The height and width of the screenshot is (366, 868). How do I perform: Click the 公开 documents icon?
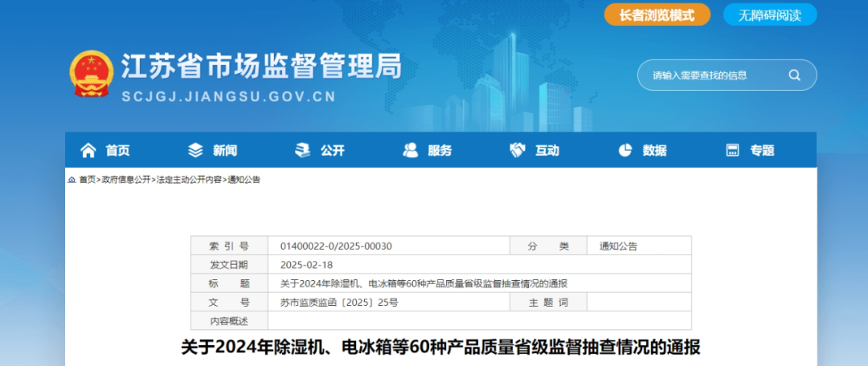pos(303,150)
